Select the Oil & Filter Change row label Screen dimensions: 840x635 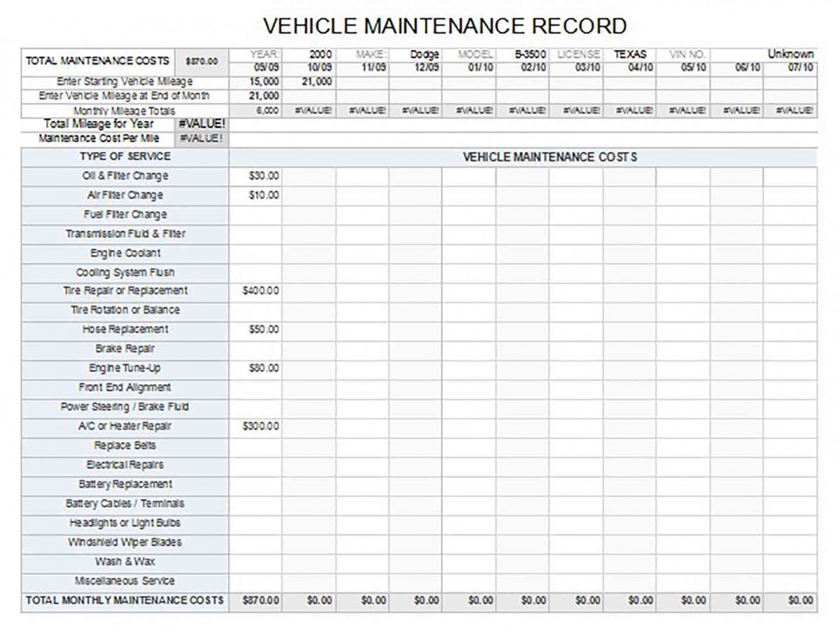tap(125, 176)
